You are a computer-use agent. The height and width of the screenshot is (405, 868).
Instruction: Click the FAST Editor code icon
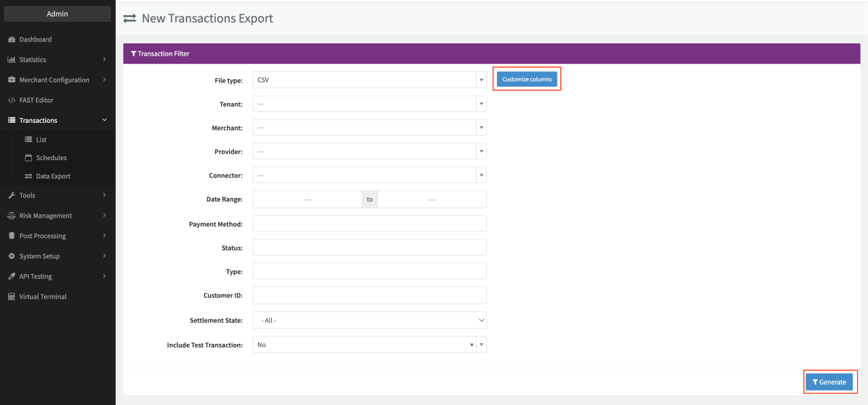point(12,100)
